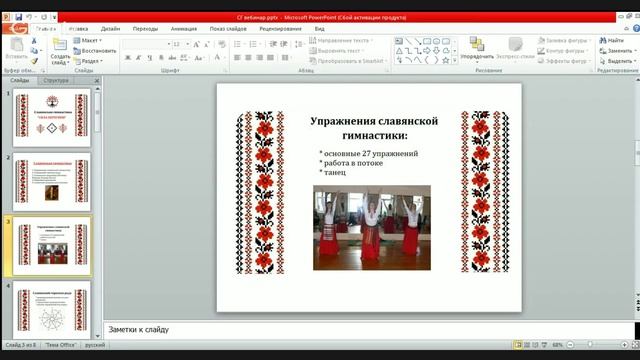Select slide 4 thumbnail in slide pane
Viewport: 640px width, 360px height.
tap(52, 310)
